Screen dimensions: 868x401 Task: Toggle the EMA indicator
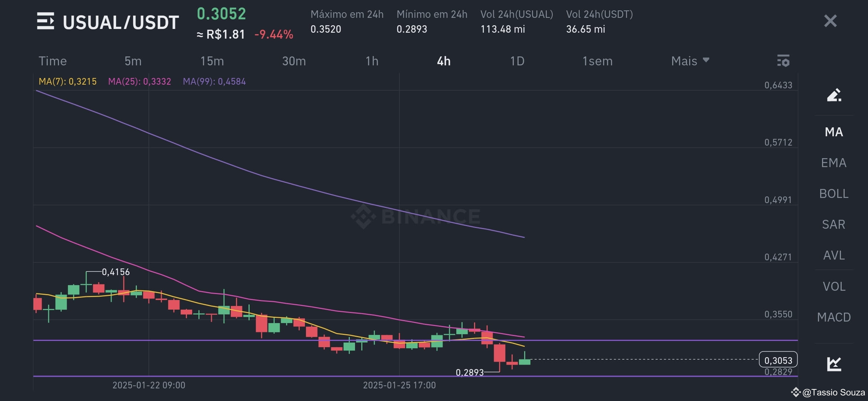834,163
